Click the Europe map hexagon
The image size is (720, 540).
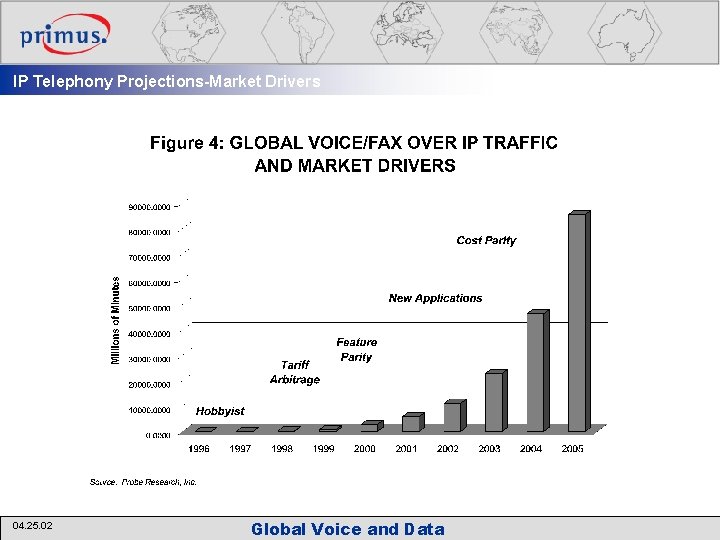click(x=407, y=33)
